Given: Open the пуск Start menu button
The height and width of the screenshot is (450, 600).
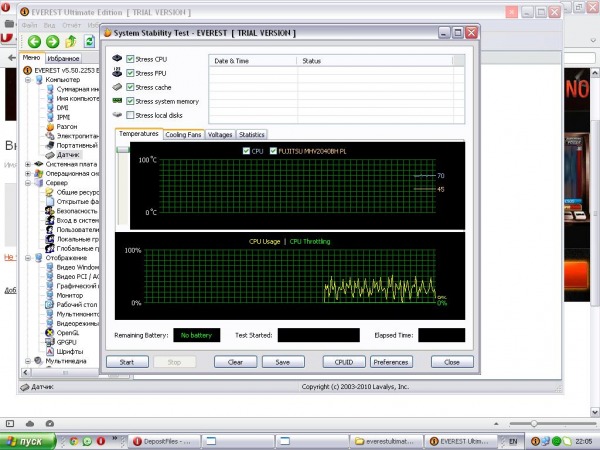Looking at the screenshot, I should [x=28, y=441].
